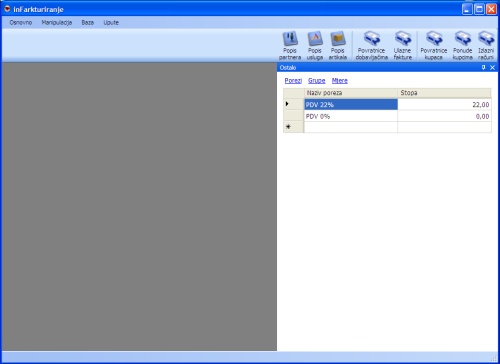Image resolution: width=500 pixels, height=364 pixels.
Task: Follow the Mjere link
Action: click(340, 81)
